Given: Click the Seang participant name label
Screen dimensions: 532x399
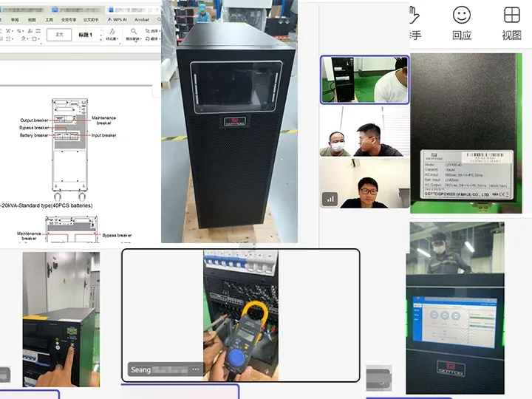Looking at the screenshot, I should coord(140,369).
